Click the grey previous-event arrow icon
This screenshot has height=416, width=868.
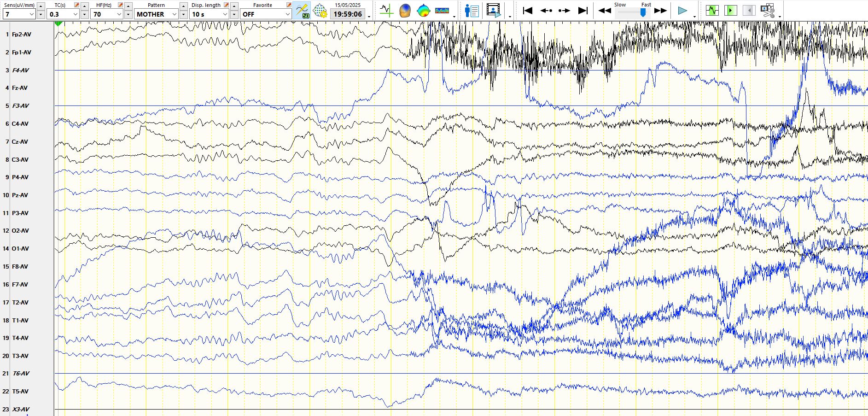click(749, 10)
